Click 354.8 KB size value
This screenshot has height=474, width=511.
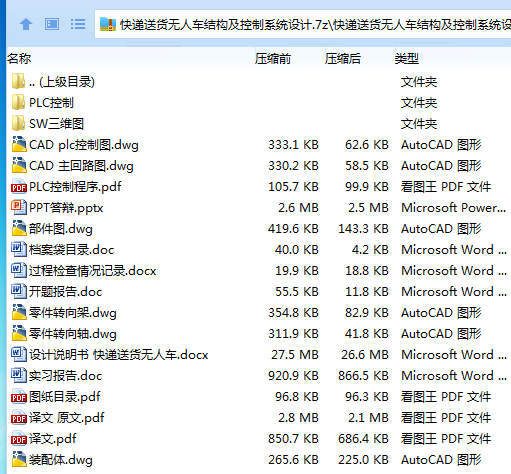click(293, 313)
